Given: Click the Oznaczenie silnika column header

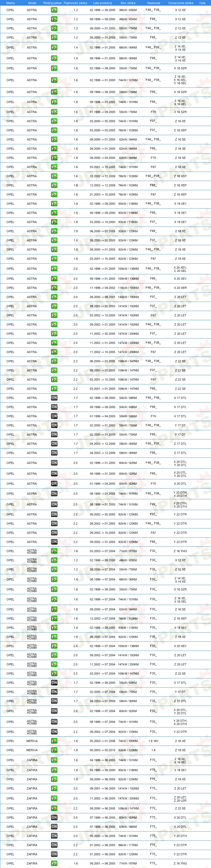Looking at the screenshot, I should [181, 3].
